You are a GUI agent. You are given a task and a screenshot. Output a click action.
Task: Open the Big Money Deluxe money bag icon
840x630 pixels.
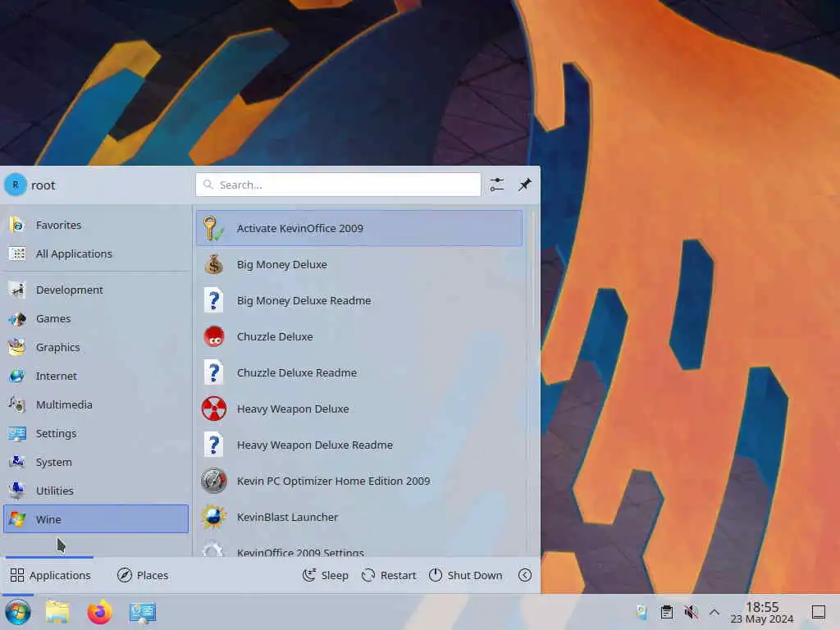[214, 264]
